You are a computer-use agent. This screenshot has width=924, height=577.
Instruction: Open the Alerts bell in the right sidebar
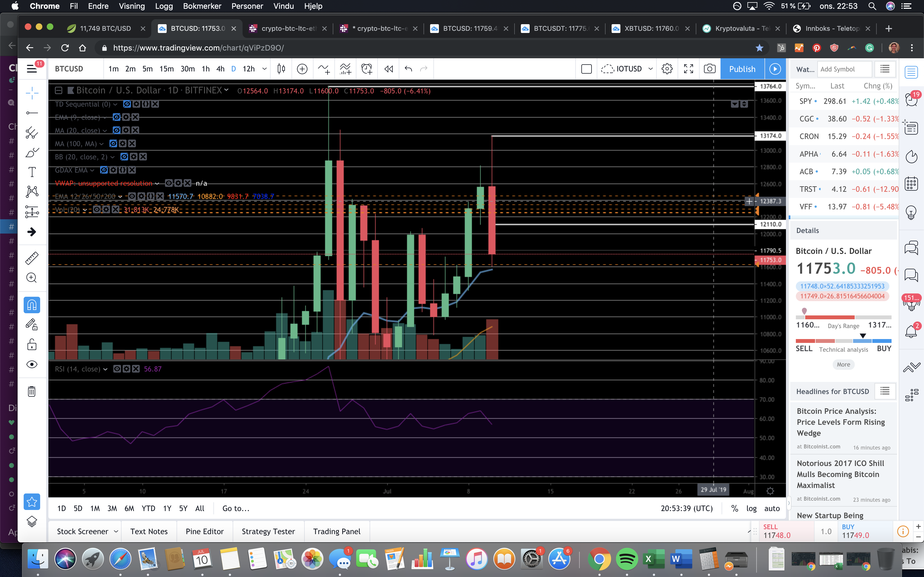[x=911, y=331]
